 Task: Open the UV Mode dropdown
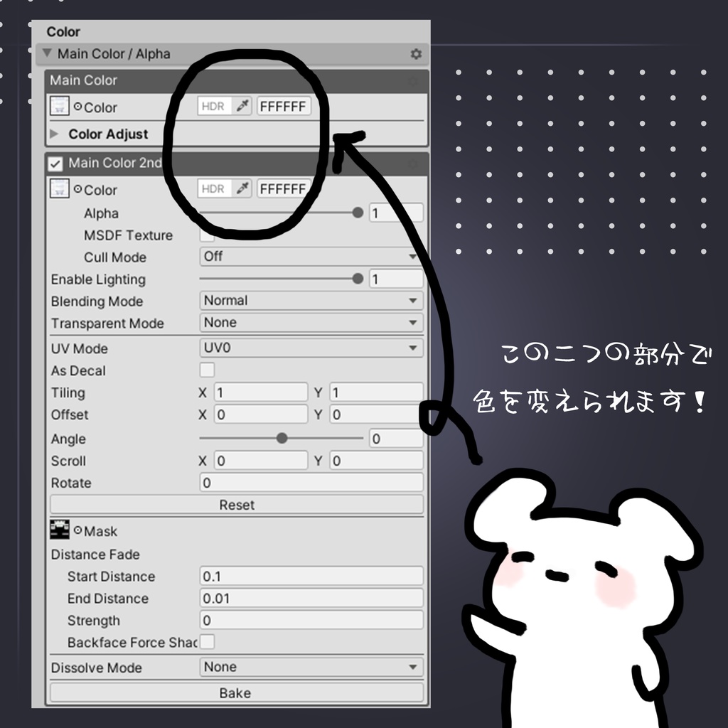pyautogui.click(x=311, y=348)
